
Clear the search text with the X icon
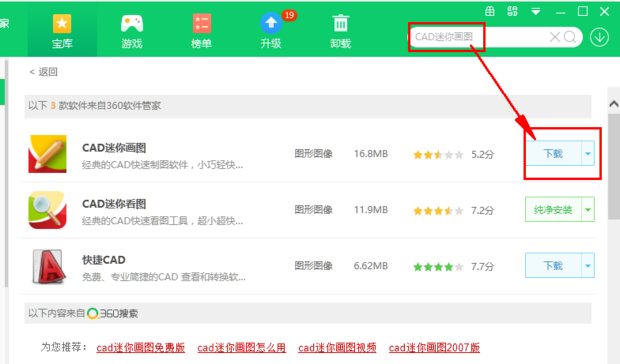pos(554,37)
